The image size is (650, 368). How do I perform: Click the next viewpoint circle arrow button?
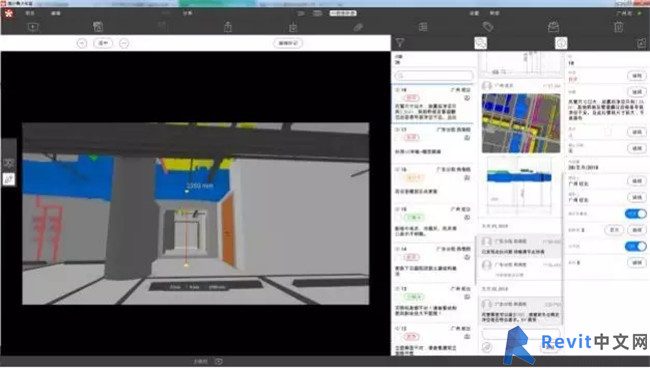pyautogui.click(x=124, y=43)
